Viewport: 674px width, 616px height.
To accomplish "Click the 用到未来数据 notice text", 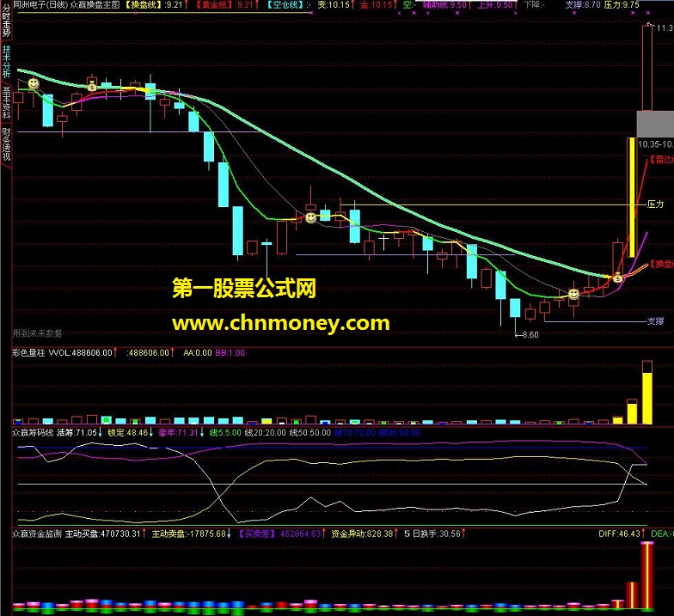I will pyautogui.click(x=37, y=333).
